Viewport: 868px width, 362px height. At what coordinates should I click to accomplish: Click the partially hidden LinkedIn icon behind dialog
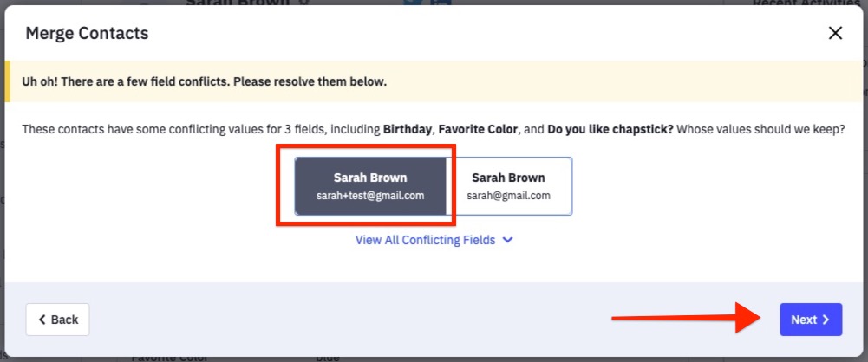click(x=441, y=3)
